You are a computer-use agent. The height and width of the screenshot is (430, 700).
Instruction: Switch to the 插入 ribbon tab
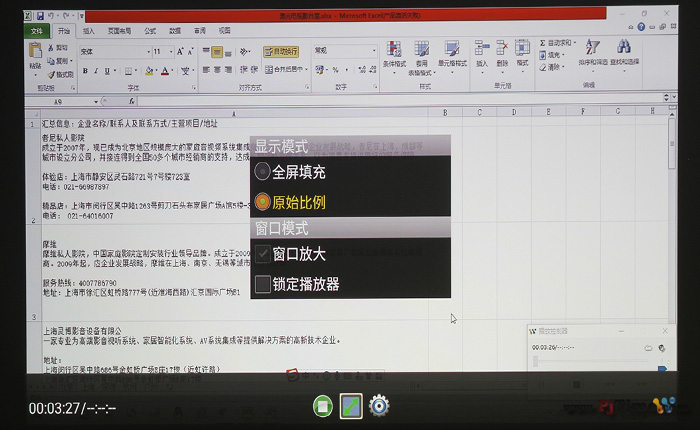click(x=90, y=31)
